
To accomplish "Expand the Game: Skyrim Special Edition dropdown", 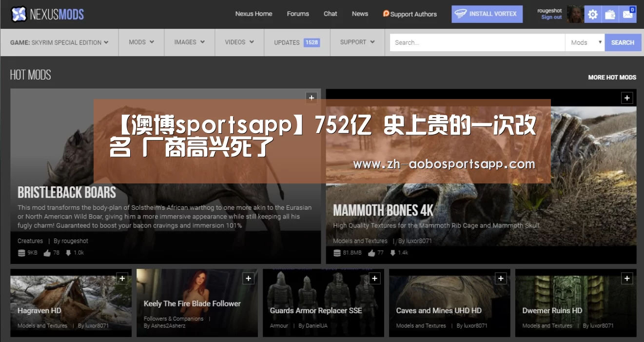I will pyautogui.click(x=59, y=42).
